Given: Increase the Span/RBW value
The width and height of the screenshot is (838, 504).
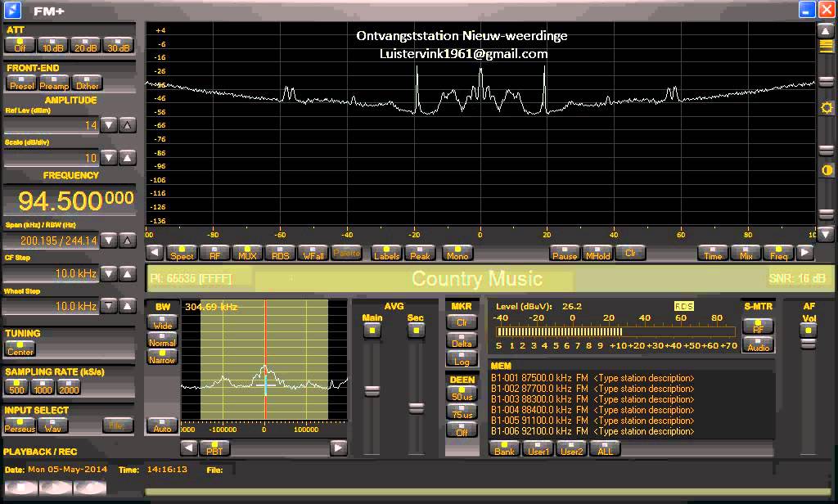Looking at the screenshot, I should 127,241.
